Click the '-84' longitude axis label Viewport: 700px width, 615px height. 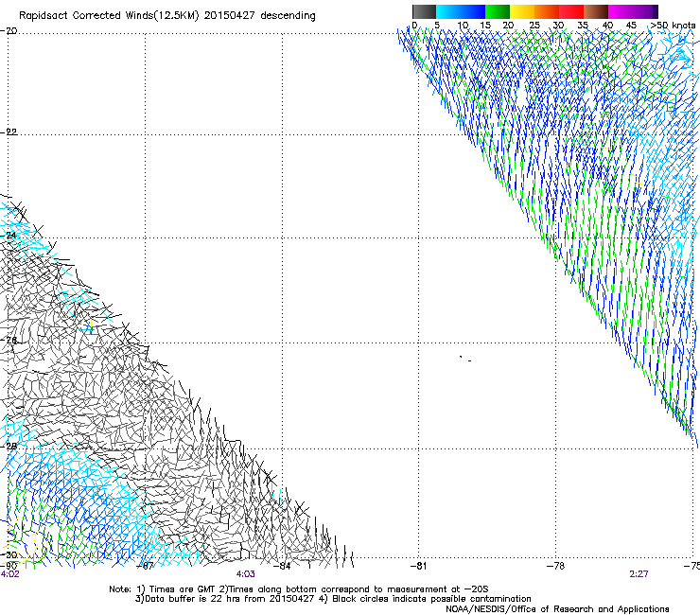(282, 566)
